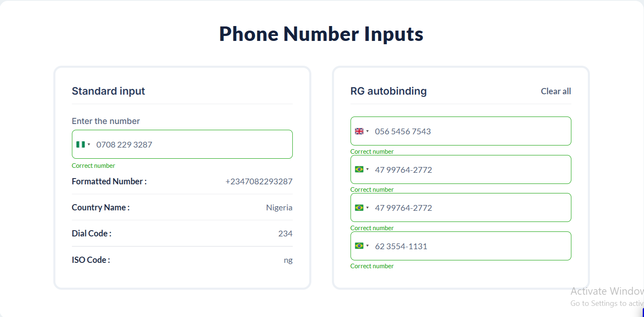Click Brazil flag beside 62 3554-1131
The image size is (644, 317).
pyautogui.click(x=359, y=246)
